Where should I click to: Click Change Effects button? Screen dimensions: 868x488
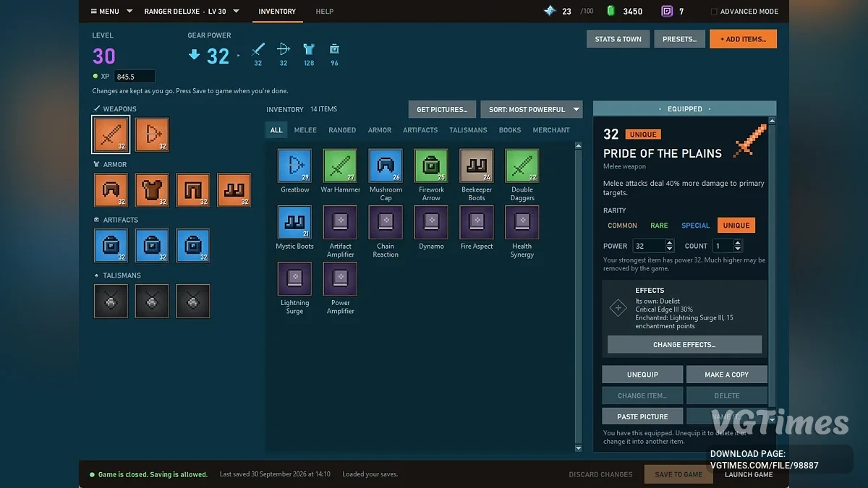tap(684, 345)
